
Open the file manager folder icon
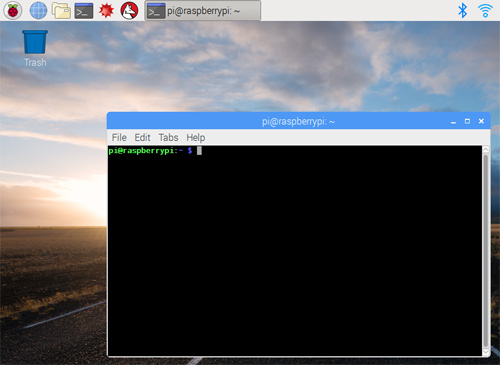pos(61,11)
